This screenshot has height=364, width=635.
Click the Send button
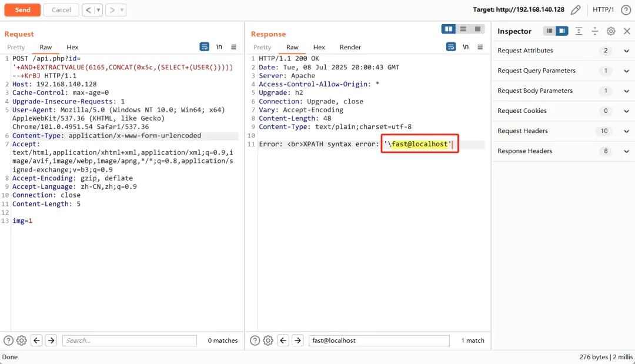(x=22, y=10)
